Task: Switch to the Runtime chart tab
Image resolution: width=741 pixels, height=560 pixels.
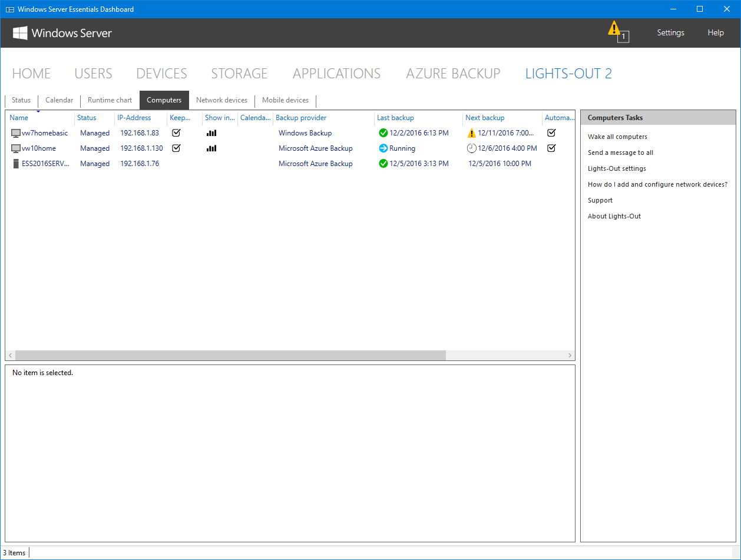Action: point(110,100)
